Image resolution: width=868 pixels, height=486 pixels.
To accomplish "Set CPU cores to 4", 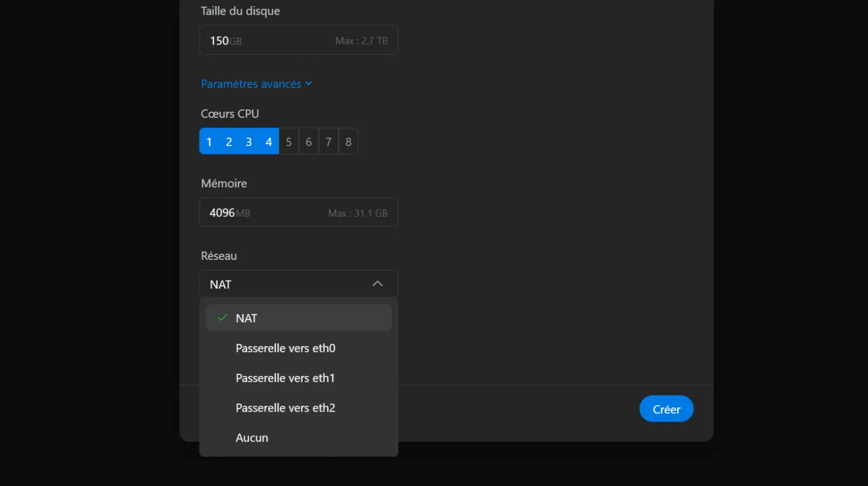I will 269,142.
